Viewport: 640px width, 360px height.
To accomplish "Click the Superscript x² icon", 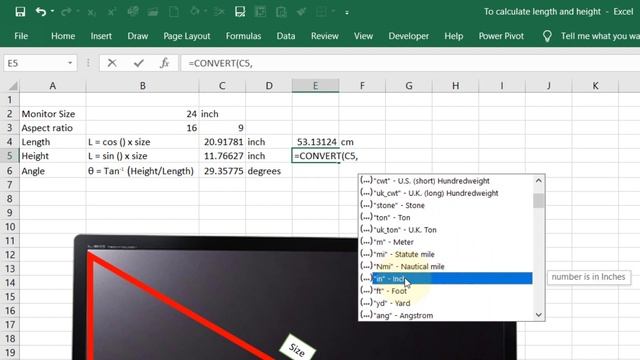I will [x=111, y=12].
